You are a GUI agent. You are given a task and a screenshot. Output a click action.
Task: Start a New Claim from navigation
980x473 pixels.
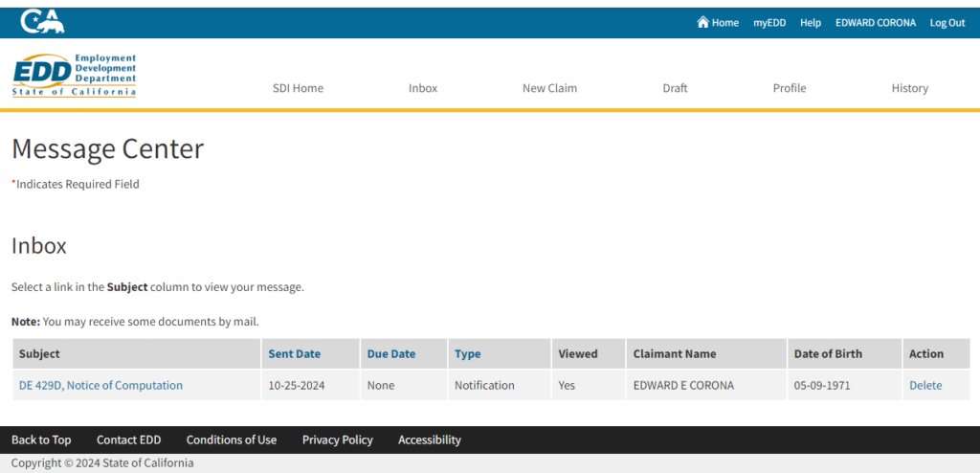[x=549, y=88]
